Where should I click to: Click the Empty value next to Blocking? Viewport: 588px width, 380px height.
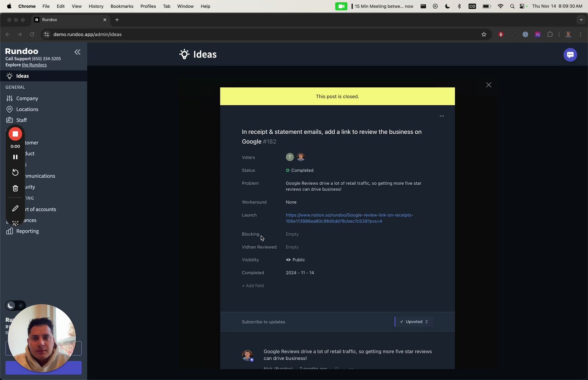click(x=292, y=234)
